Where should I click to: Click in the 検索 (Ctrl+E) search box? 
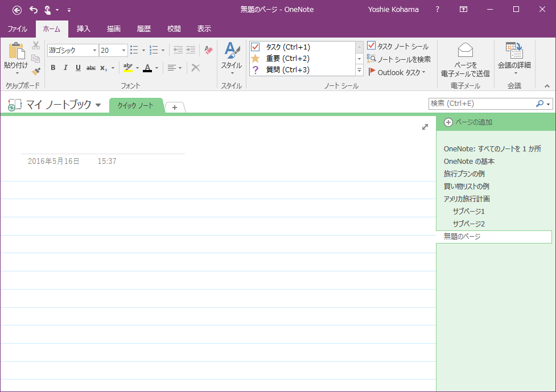pos(481,104)
